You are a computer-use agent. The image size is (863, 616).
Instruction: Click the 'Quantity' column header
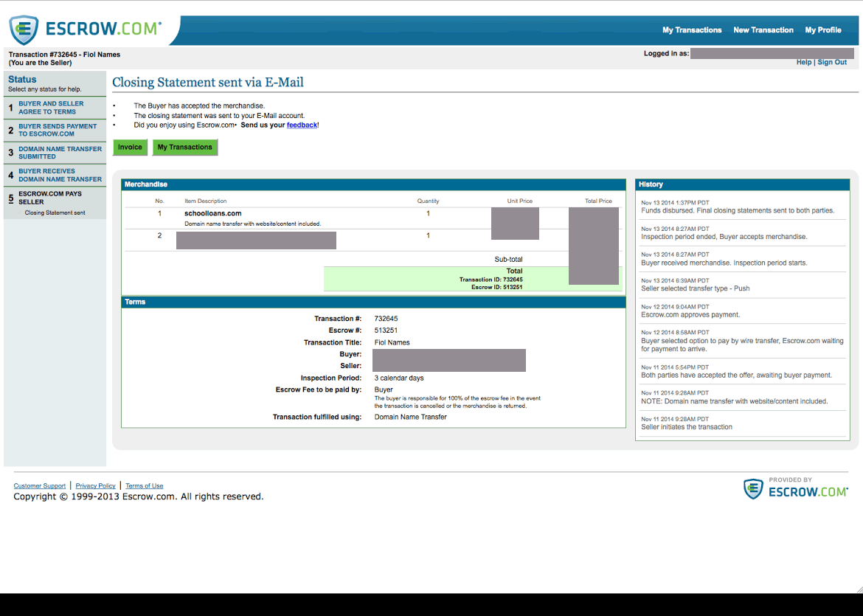point(429,201)
